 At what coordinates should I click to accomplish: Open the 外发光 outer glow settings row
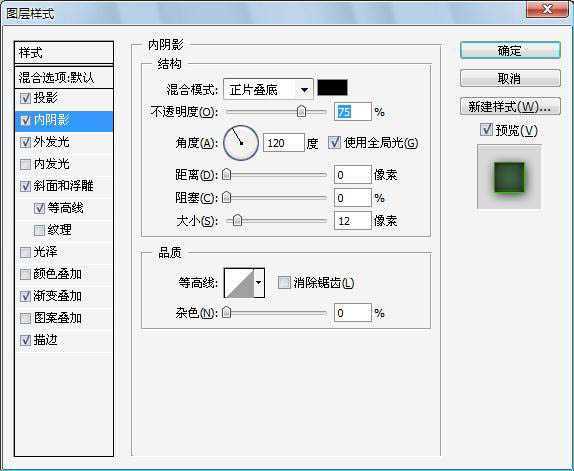tap(64, 142)
